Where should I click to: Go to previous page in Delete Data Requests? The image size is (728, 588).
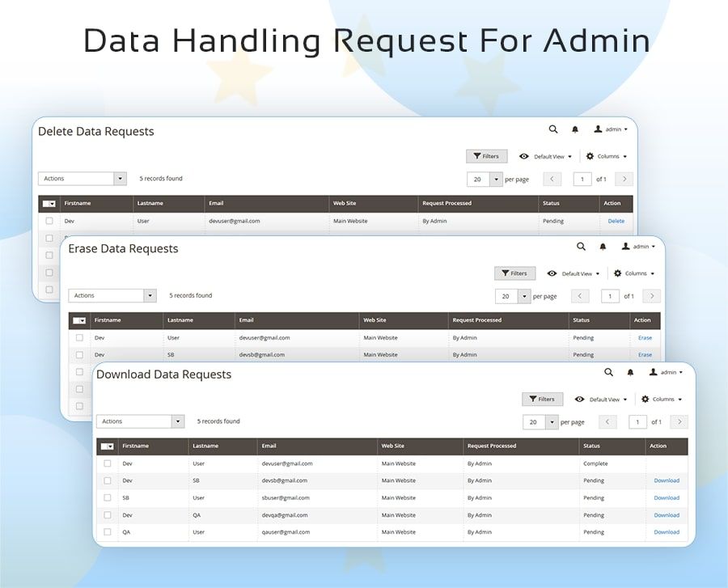552,179
